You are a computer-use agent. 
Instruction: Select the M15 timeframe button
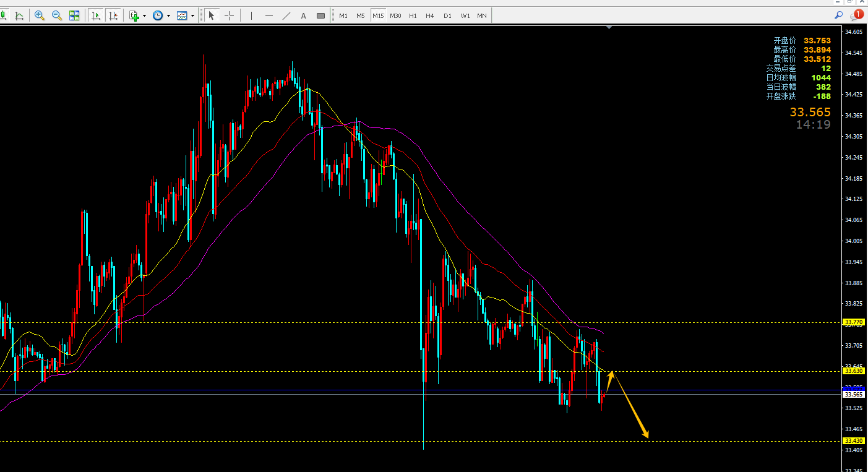pyautogui.click(x=378, y=15)
